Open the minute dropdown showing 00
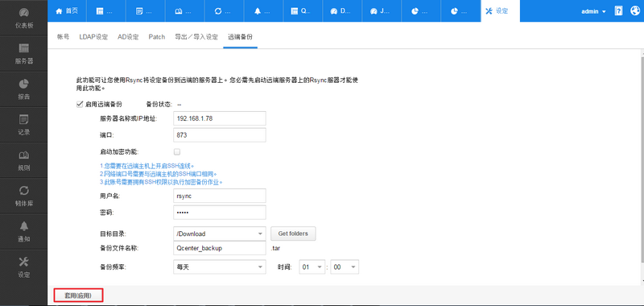644x306 pixels. pos(345,267)
